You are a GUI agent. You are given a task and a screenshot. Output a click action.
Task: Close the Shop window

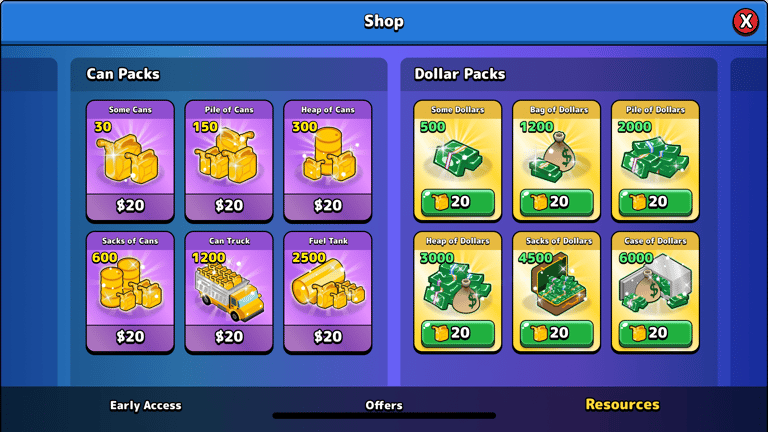[745, 22]
